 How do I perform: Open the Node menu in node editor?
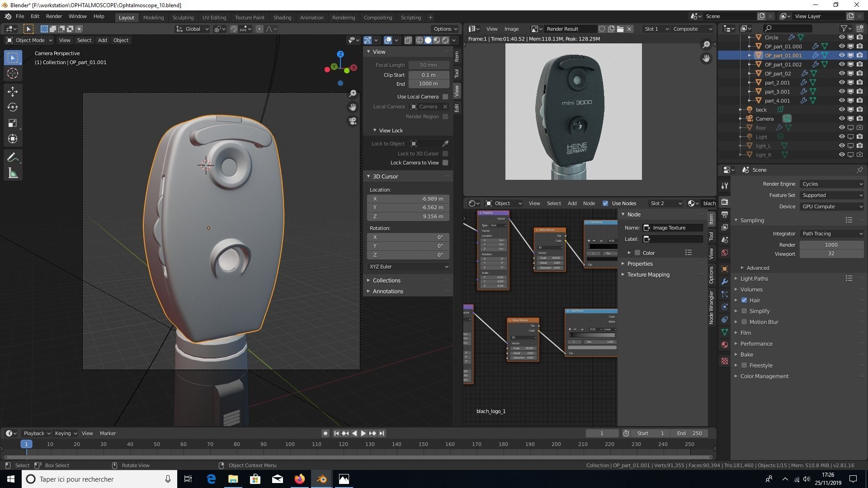point(589,203)
